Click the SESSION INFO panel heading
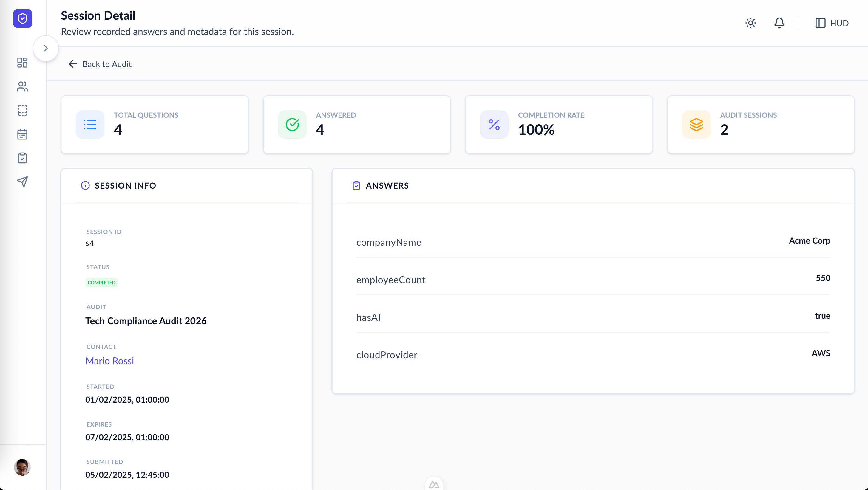This screenshot has width=868, height=490. coord(125,186)
